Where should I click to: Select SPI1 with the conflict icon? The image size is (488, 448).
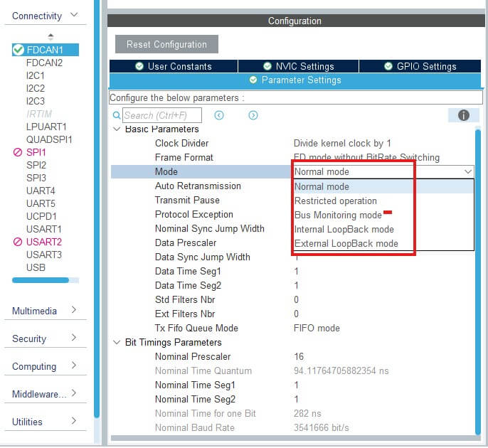pyautogui.click(x=36, y=152)
